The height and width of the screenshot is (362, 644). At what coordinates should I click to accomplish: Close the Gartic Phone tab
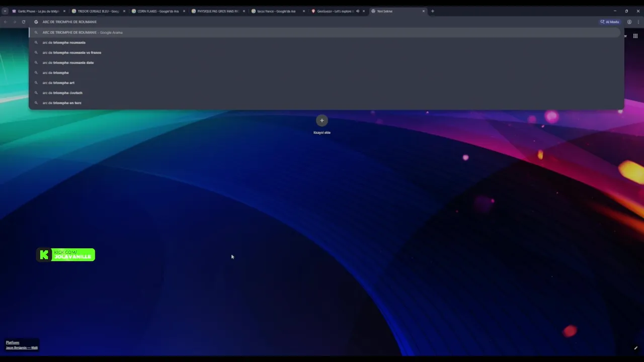click(64, 11)
